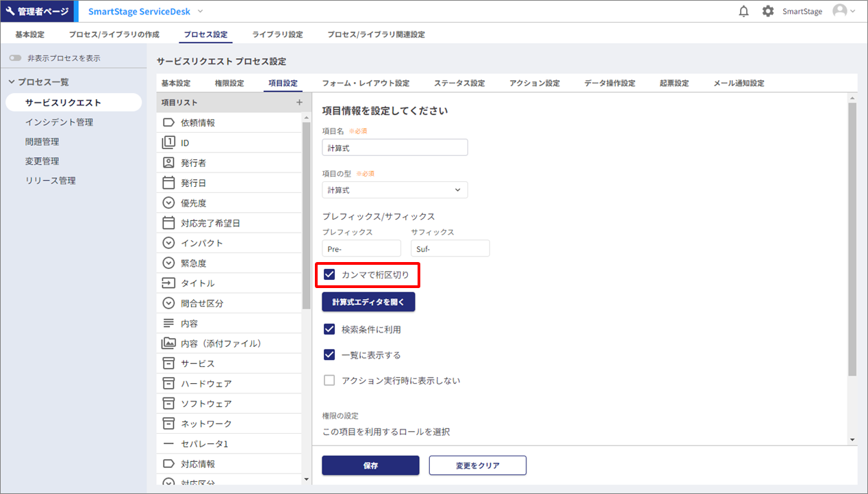Click the person icon beside 発行者
Viewport: 868px width, 494px height.
(168, 163)
